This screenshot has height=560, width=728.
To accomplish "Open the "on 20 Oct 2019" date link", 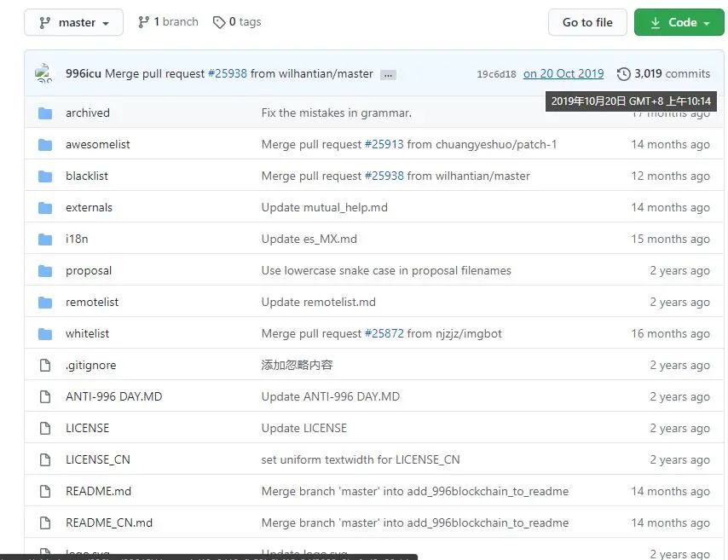I will [x=563, y=73].
